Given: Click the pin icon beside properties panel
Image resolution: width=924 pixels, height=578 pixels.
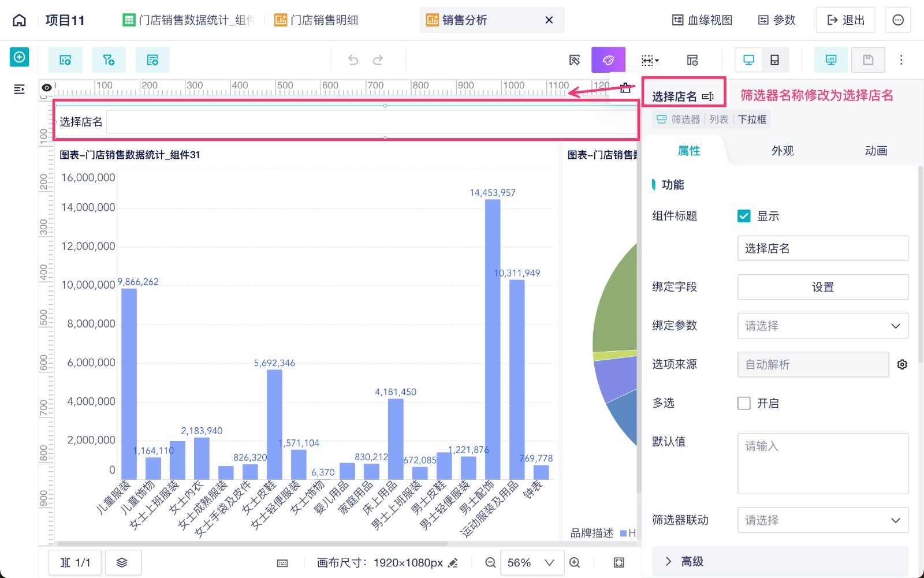Looking at the screenshot, I should pyautogui.click(x=625, y=88).
